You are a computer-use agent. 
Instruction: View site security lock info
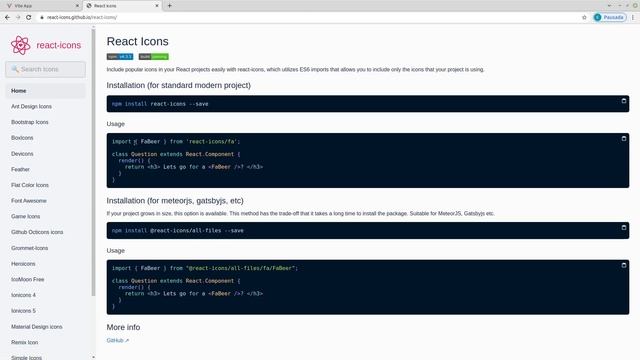coord(42,17)
